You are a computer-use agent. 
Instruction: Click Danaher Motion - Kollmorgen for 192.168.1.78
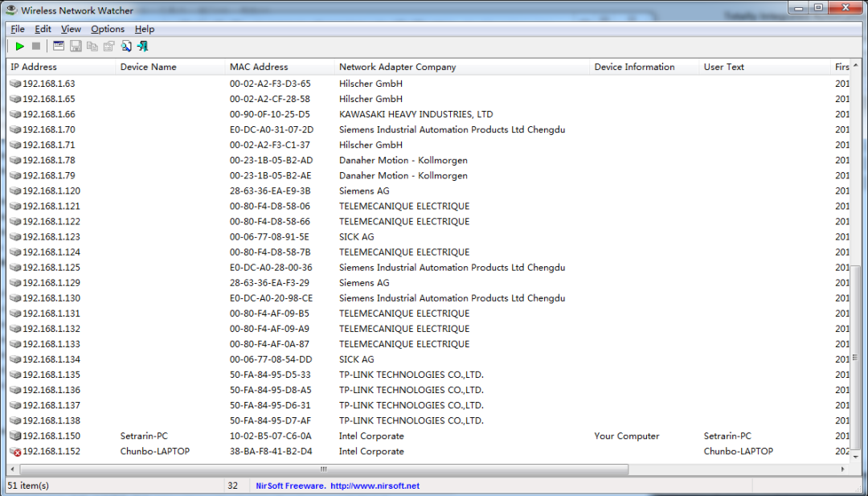(403, 161)
